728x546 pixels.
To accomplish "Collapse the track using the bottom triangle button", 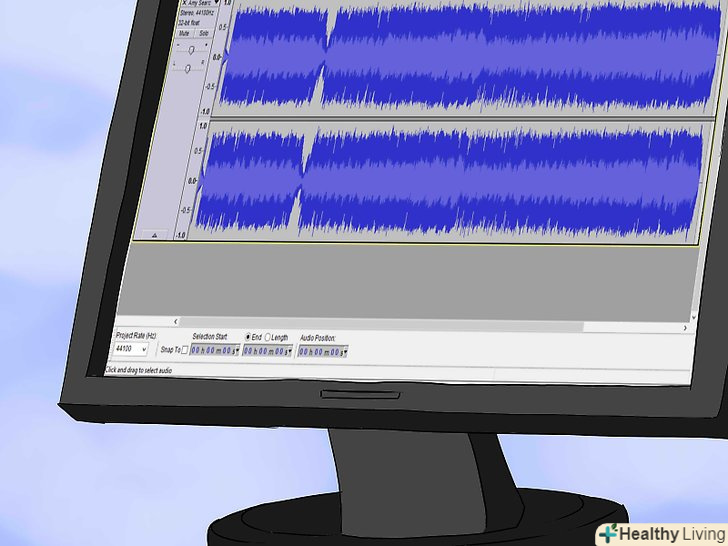I will tap(154, 235).
